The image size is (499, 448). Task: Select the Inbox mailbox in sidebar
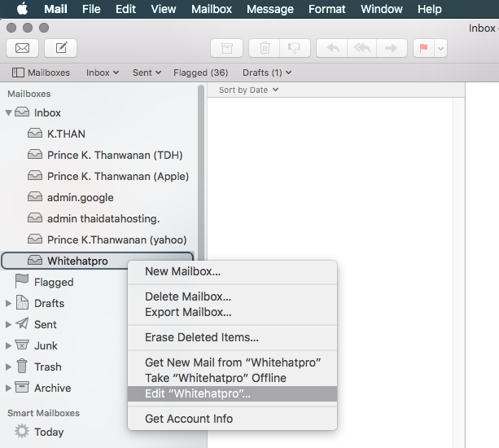[x=47, y=112]
